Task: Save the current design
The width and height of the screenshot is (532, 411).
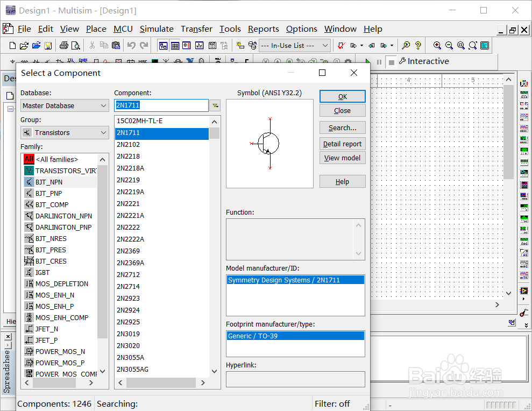Action: 48,46
